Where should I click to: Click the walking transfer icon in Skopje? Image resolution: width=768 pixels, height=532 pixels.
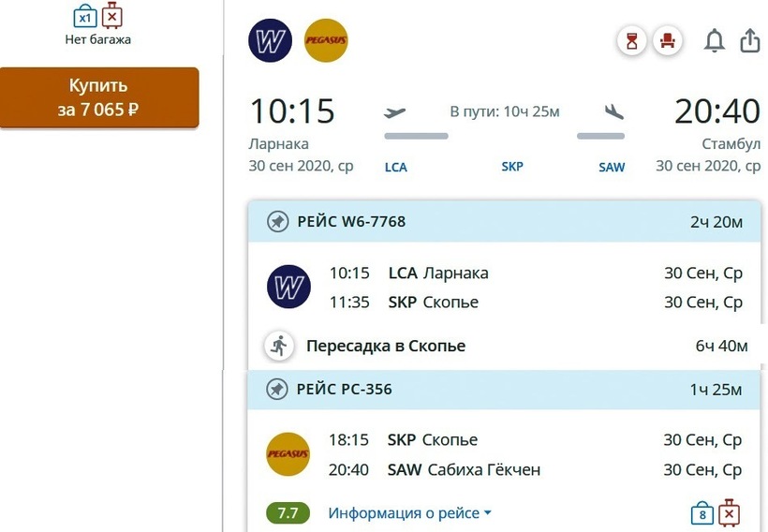click(x=278, y=346)
